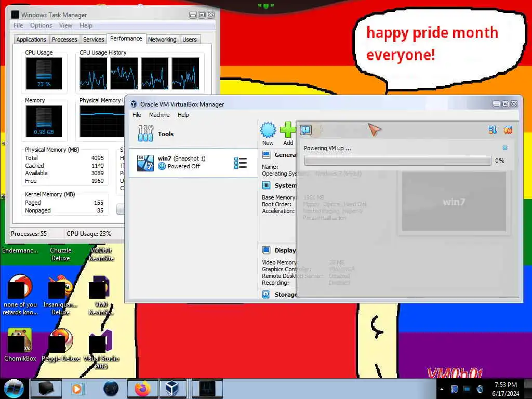Screen dimensions: 532x399
Task: Click the clear all notifications icon
Action: (x=508, y=129)
